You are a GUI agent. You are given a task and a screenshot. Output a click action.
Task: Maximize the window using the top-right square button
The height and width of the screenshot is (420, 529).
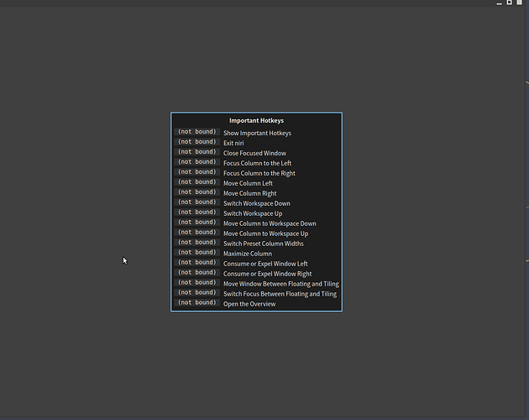pyautogui.click(x=510, y=3)
